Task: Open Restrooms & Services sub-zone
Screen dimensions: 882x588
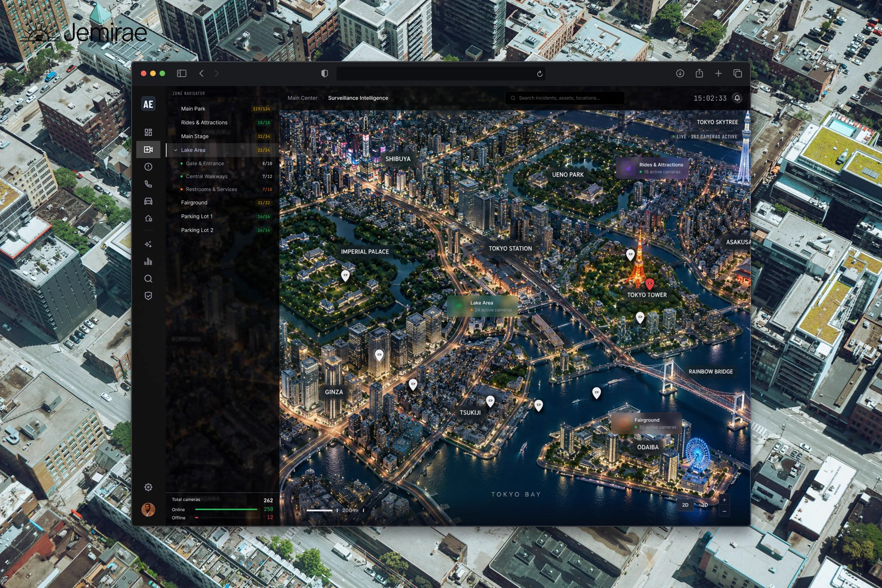Action: pyautogui.click(x=223, y=189)
